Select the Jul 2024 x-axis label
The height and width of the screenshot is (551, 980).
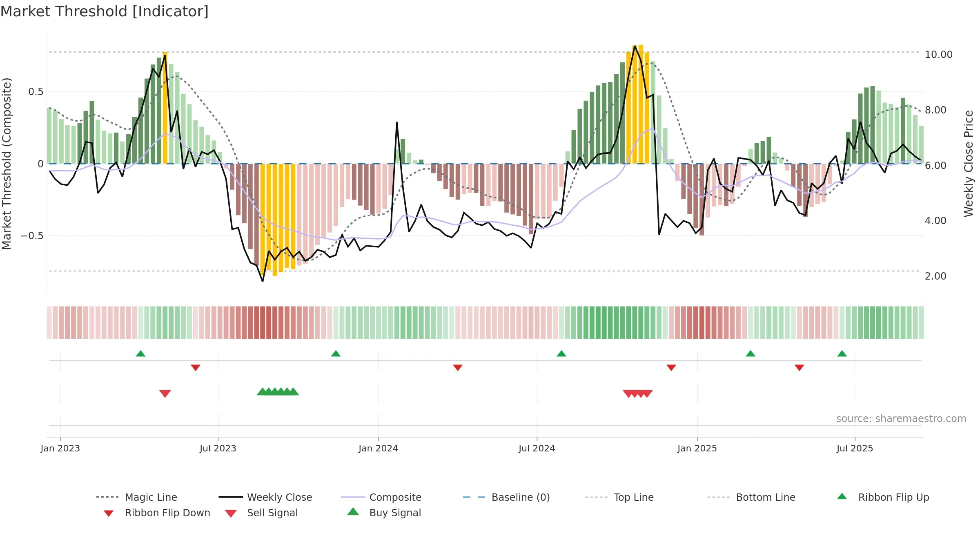click(x=537, y=448)
